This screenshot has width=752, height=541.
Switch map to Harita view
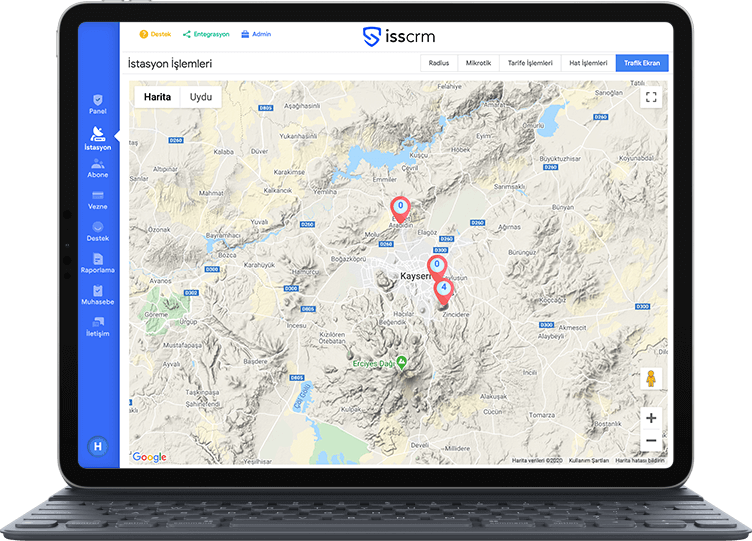pyautogui.click(x=157, y=97)
